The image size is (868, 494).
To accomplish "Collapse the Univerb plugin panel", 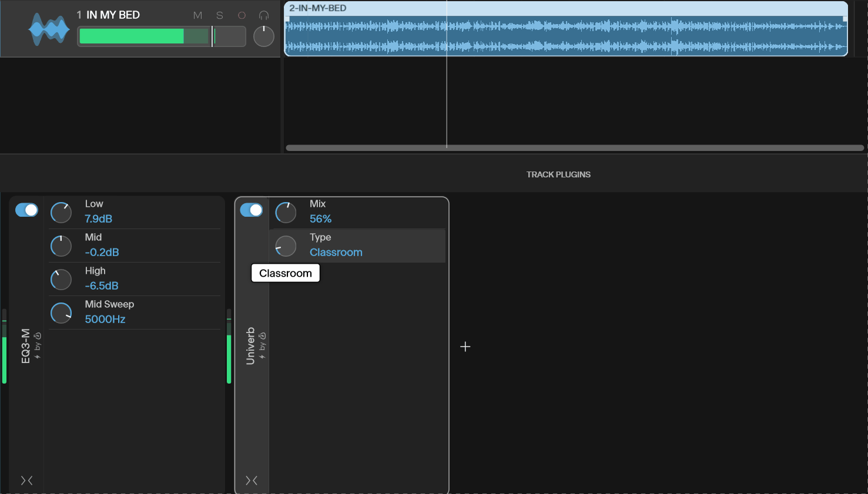I will coord(252,480).
